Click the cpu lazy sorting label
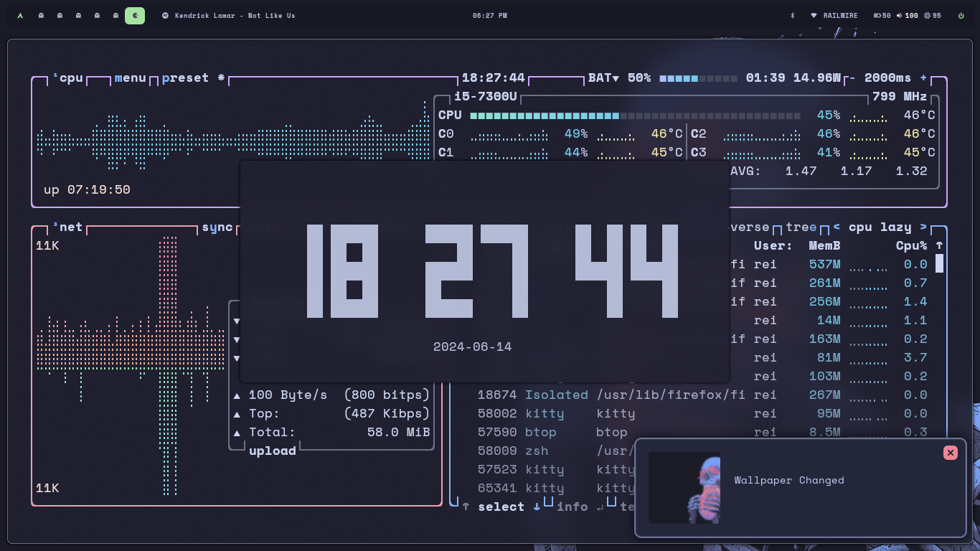This screenshot has width=980, height=551. pyautogui.click(x=880, y=227)
